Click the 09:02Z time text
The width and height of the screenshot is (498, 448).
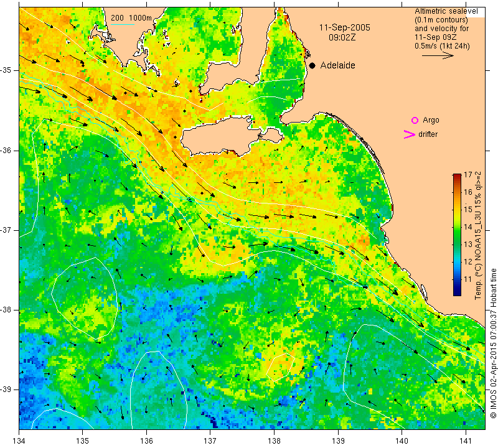342,37
